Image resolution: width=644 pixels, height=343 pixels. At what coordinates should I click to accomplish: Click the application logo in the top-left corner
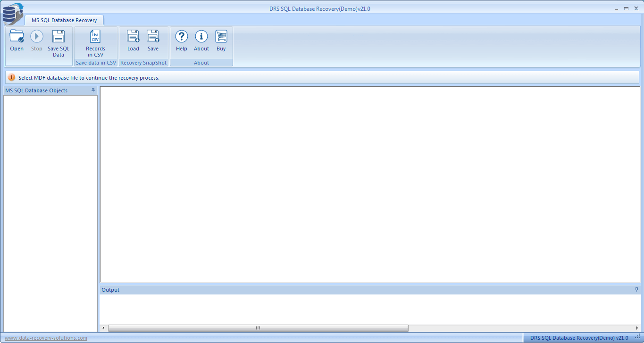(13, 13)
